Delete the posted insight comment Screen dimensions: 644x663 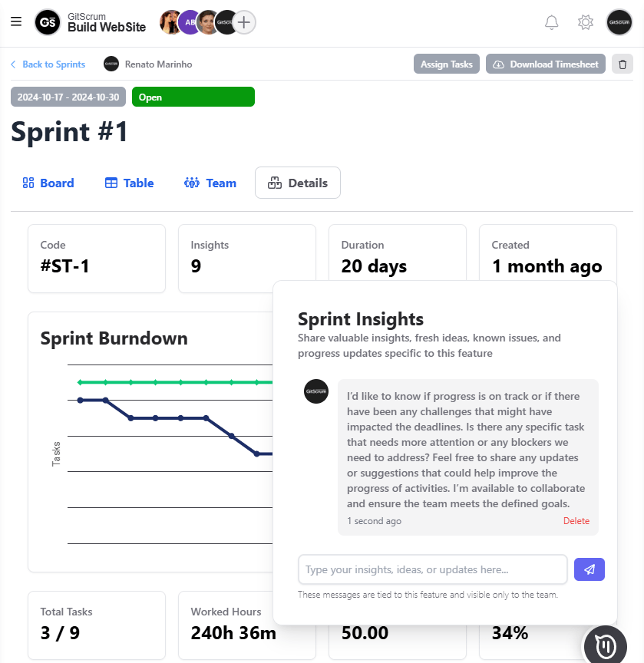(x=576, y=521)
